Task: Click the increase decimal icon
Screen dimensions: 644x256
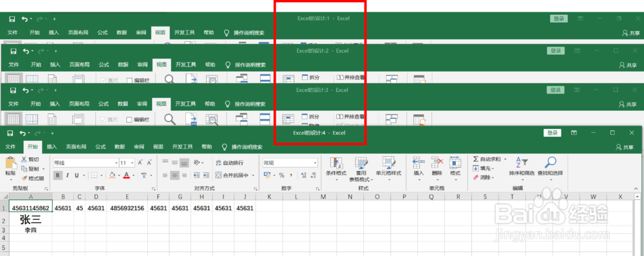Action: (x=304, y=175)
